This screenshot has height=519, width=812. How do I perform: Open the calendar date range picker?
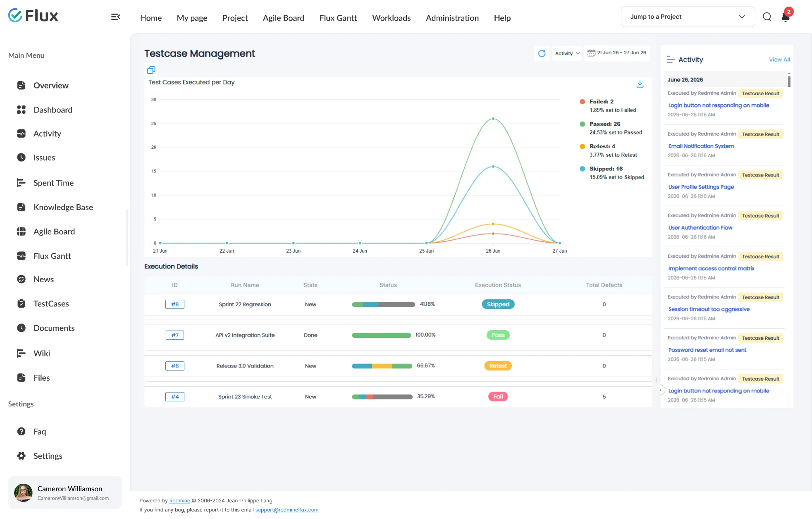pos(617,53)
